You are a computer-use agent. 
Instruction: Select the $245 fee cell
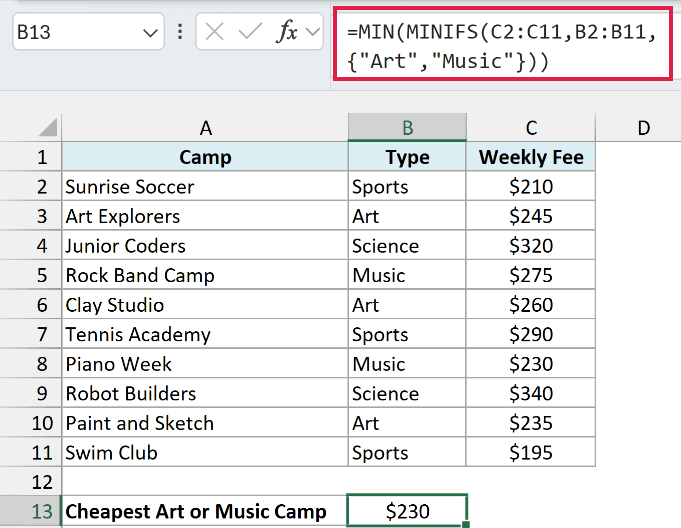(531, 216)
